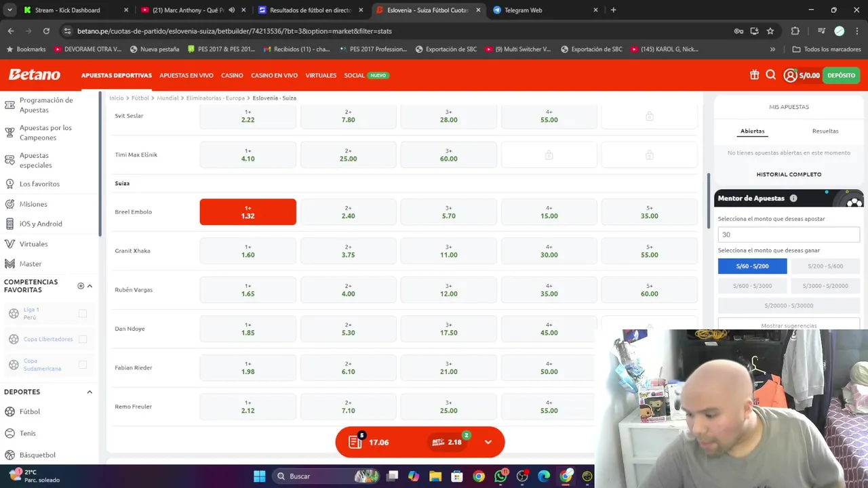Image resolution: width=868 pixels, height=488 pixels.
Task: Open the Chrome three-dot menu
Action: point(856,30)
